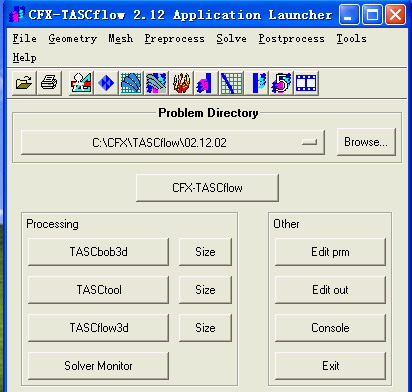Open the Geometry menu
The height and width of the screenshot is (392, 412).
(x=73, y=39)
